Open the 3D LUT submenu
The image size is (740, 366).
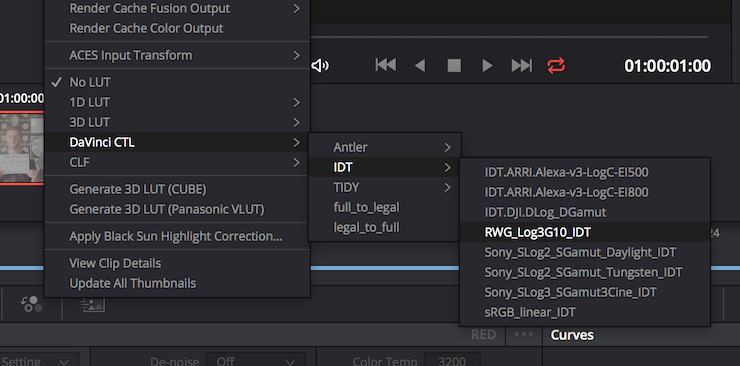(x=177, y=122)
